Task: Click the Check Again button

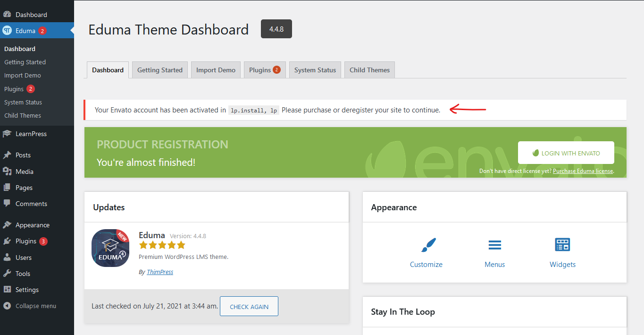Action: (249, 307)
